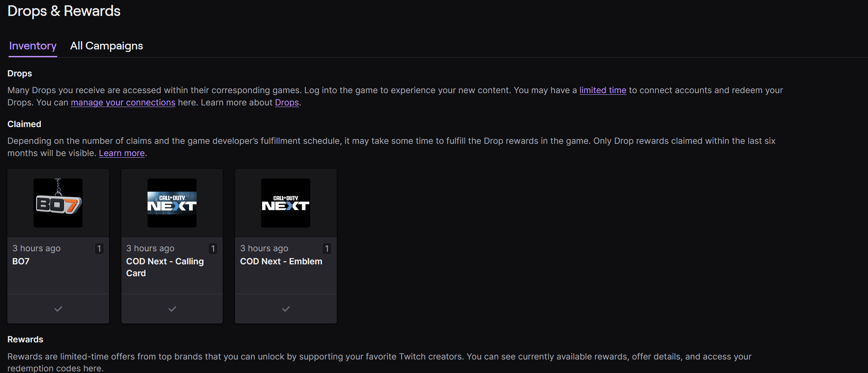
Task: Click the checkmark under COD Next Calling Card
Action: coord(172,309)
